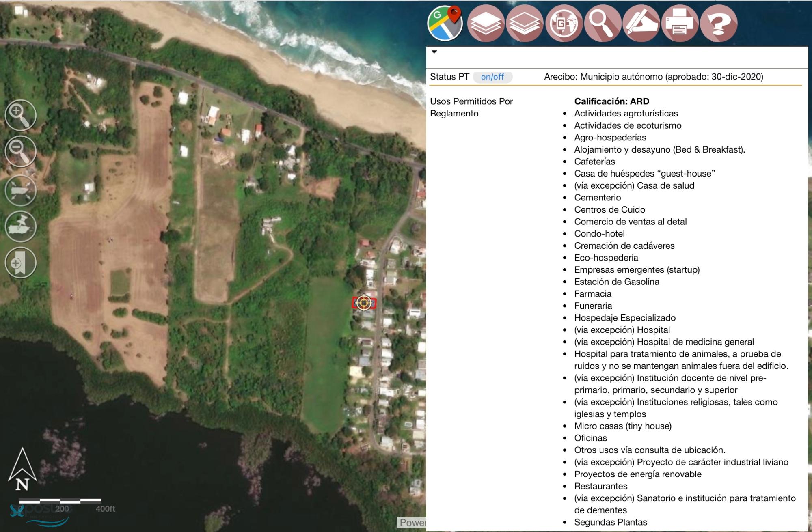Click the Arecibo Municipio autónomo status text
Viewport: 812px width, 532px height.
(653, 77)
